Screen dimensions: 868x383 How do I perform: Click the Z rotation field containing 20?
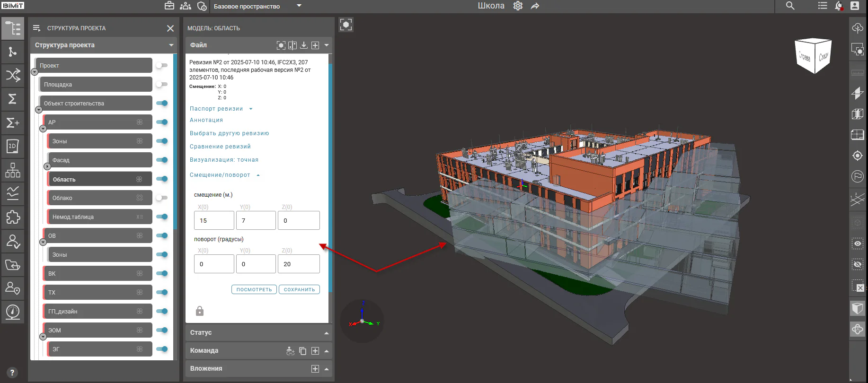(299, 264)
